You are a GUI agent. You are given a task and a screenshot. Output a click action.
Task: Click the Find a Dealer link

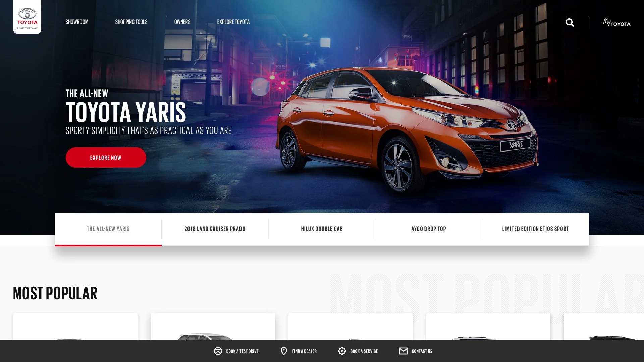click(304, 351)
